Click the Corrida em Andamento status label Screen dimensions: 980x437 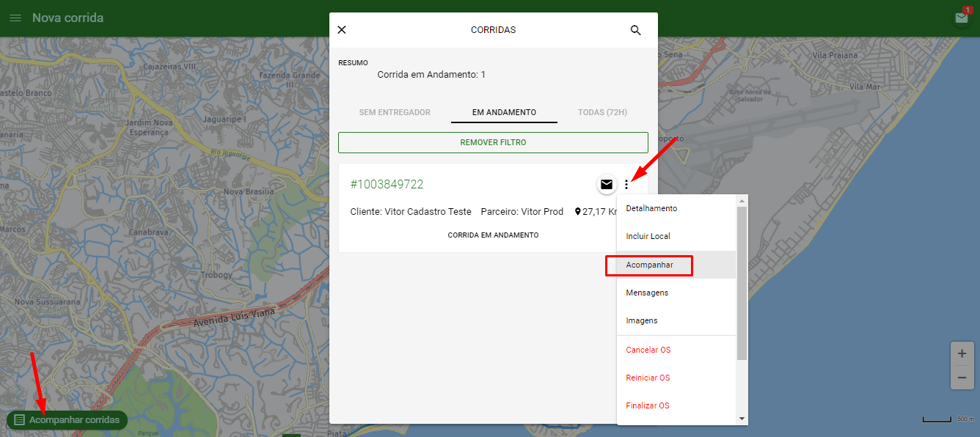(x=493, y=235)
